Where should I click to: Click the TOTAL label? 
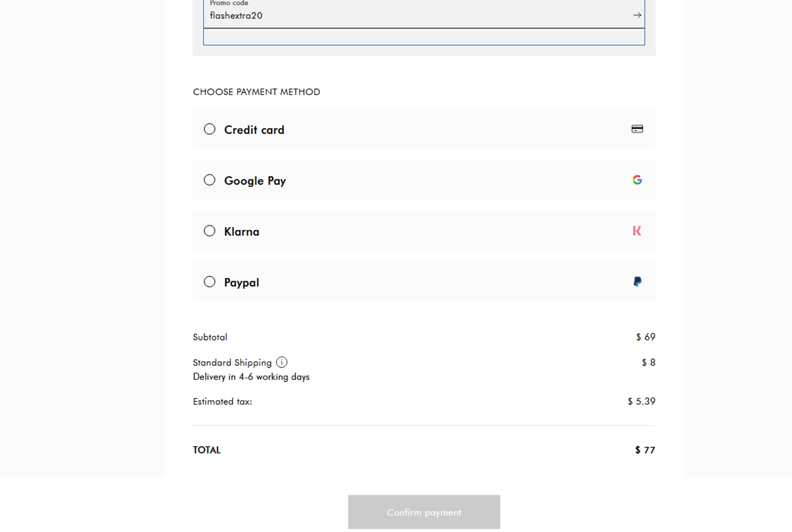(206, 450)
